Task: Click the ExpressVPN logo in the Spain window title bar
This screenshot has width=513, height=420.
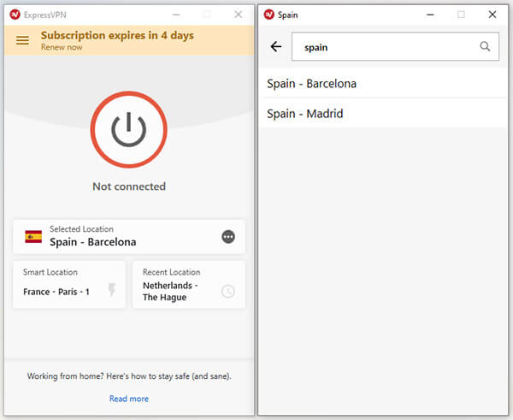Action: coord(269,15)
